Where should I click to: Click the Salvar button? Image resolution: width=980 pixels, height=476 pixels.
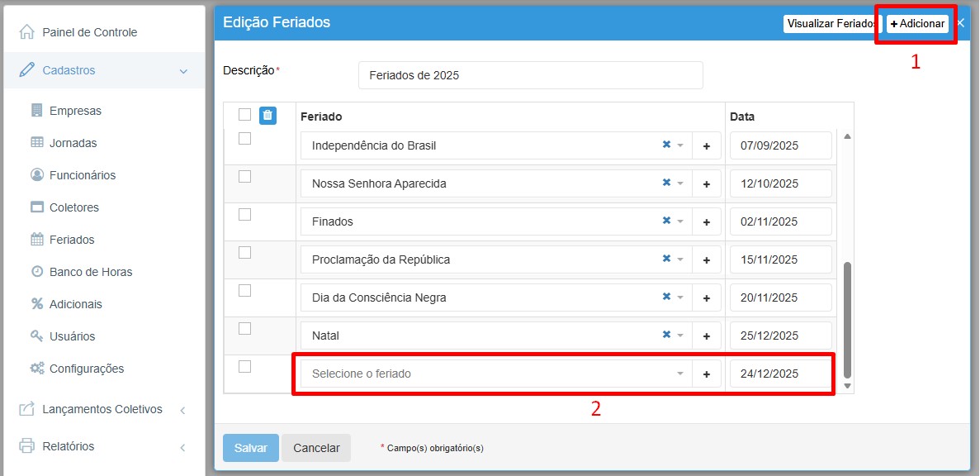click(250, 448)
